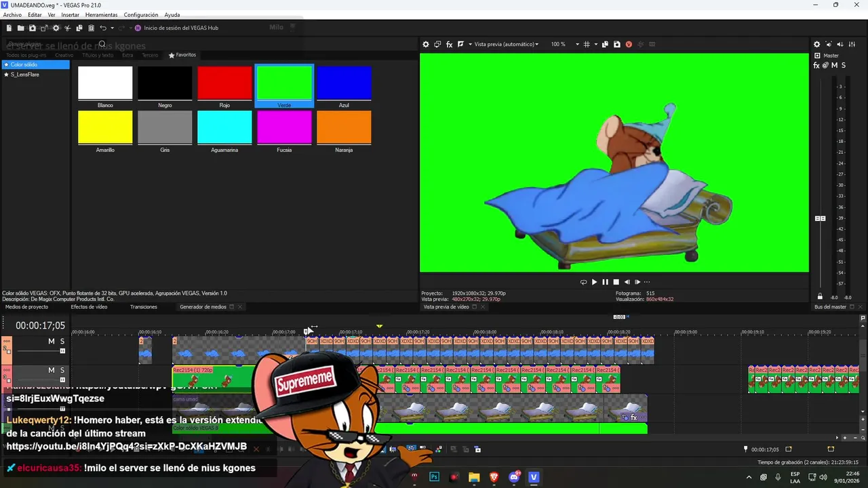868x488 pixels.
Task: Open the 100 % zoom dropdown
Action: 565,44
